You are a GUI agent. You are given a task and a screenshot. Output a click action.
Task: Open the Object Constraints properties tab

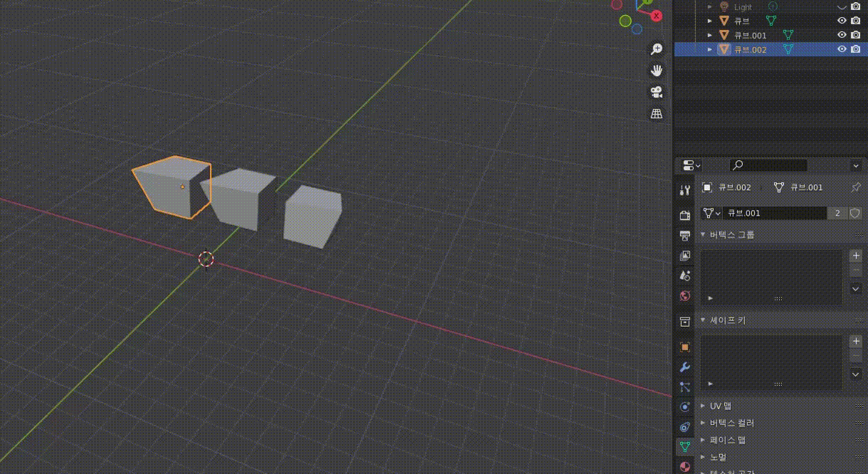tap(685, 427)
